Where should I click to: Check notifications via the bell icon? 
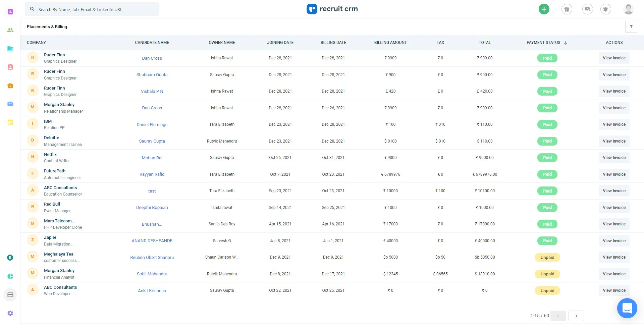(x=605, y=9)
